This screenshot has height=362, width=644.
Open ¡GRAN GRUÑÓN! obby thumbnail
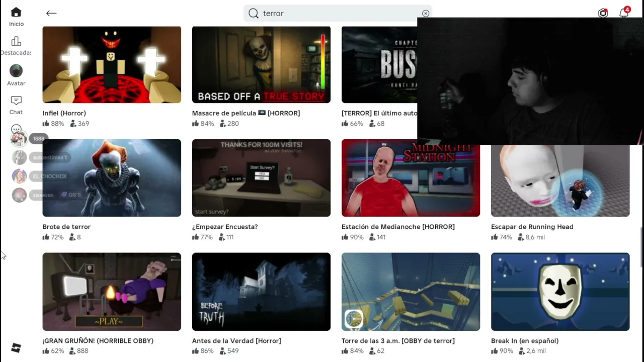pyautogui.click(x=112, y=292)
